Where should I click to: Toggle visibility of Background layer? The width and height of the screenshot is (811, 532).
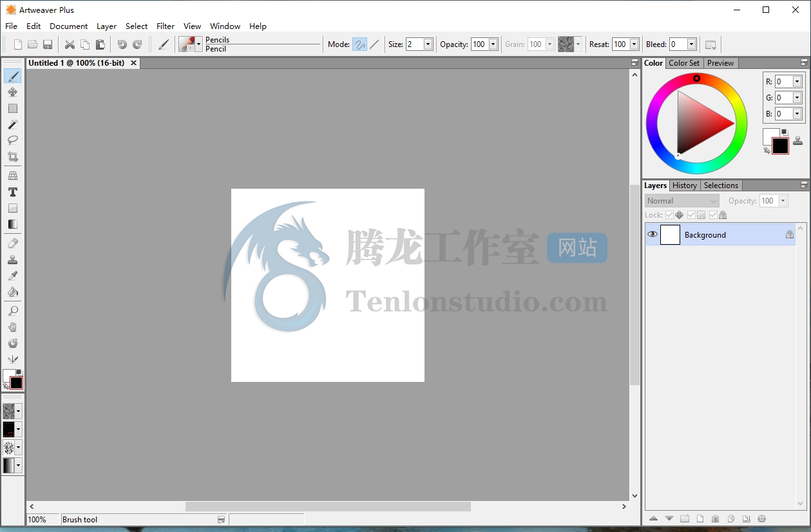point(653,234)
